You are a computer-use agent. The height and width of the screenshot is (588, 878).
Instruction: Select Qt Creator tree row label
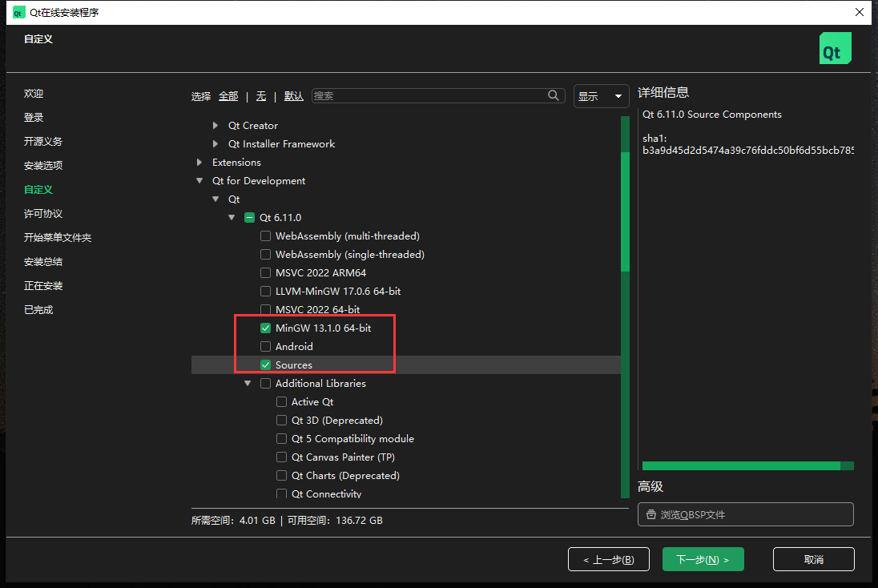tap(252, 126)
